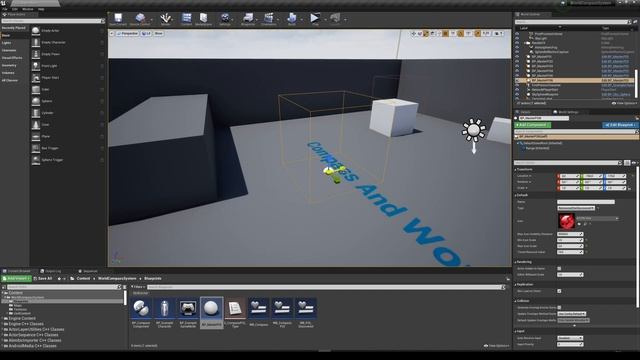Select the compass POI type enum asset
The width and height of the screenshot is (640, 360).
tap(235, 309)
